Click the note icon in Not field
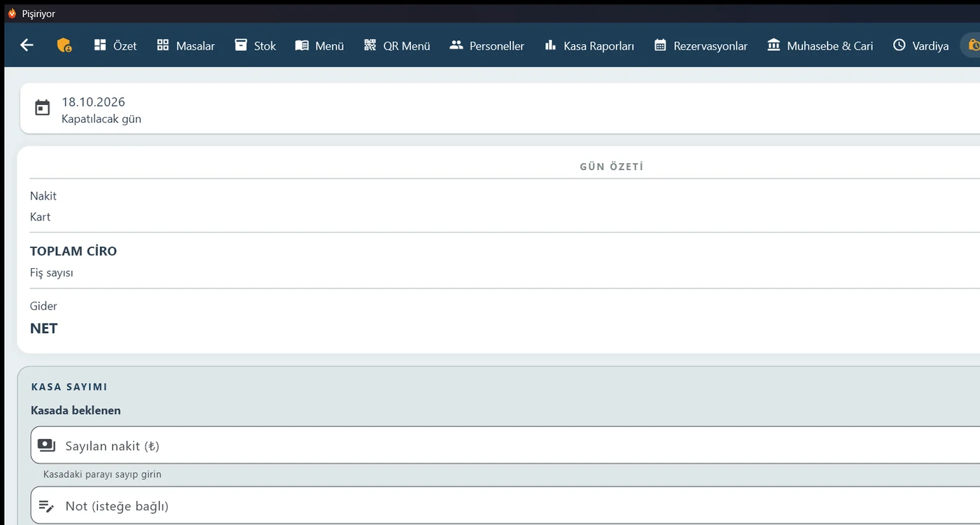 tap(46, 505)
